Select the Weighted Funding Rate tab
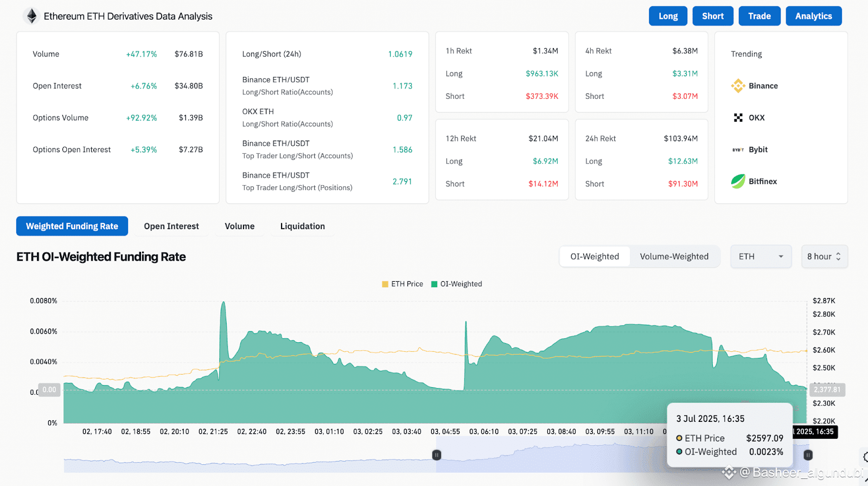The height and width of the screenshot is (486, 868). pyautogui.click(x=72, y=226)
